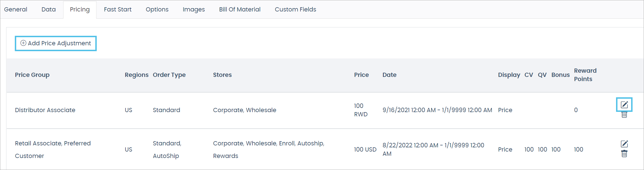The height and width of the screenshot is (170, 644).
Task: Go to the Fast Start tab
Action: [x=118, y=10]
